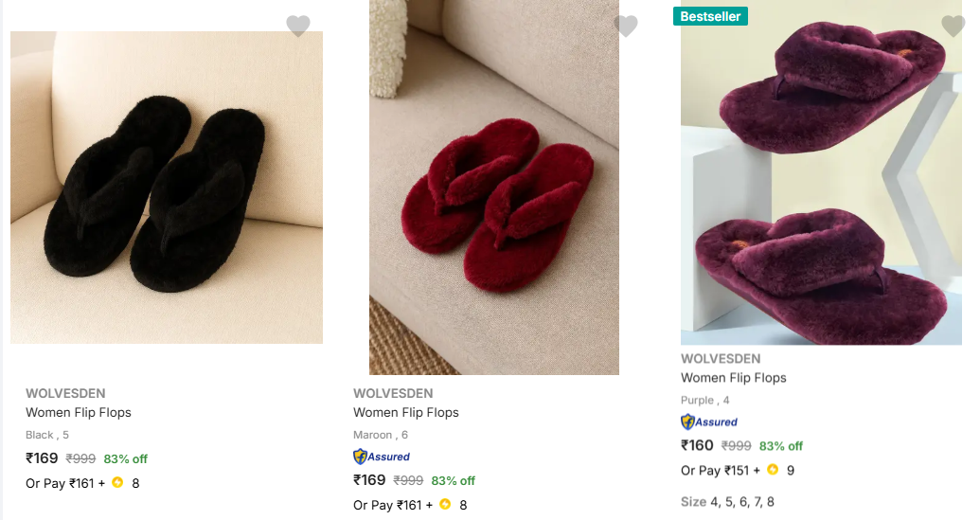This screenshot has height=520, width=980.
Task: Open the black flip flops product image
Action: point(167,188)
